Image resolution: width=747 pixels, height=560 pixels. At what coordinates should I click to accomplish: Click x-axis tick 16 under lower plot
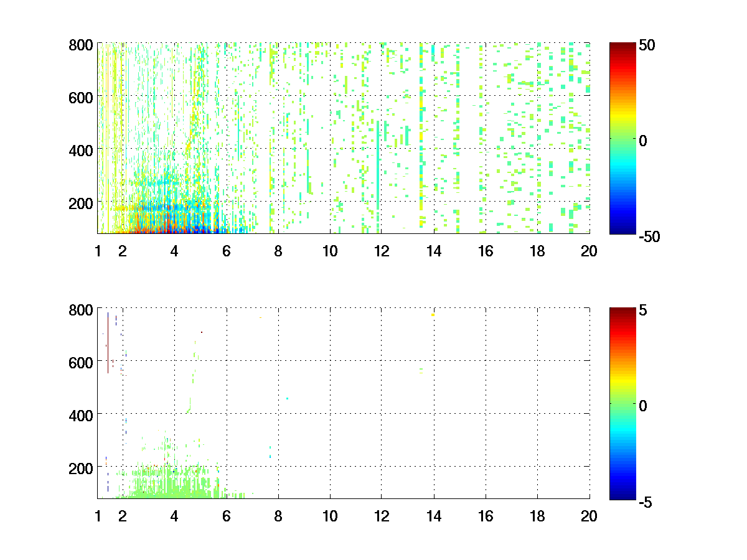click(486, 516)
